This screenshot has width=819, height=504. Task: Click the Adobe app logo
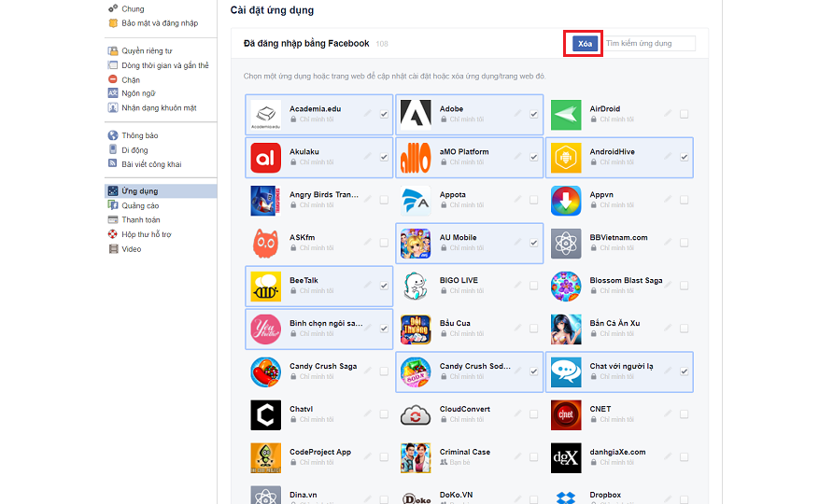click(416, 115)
